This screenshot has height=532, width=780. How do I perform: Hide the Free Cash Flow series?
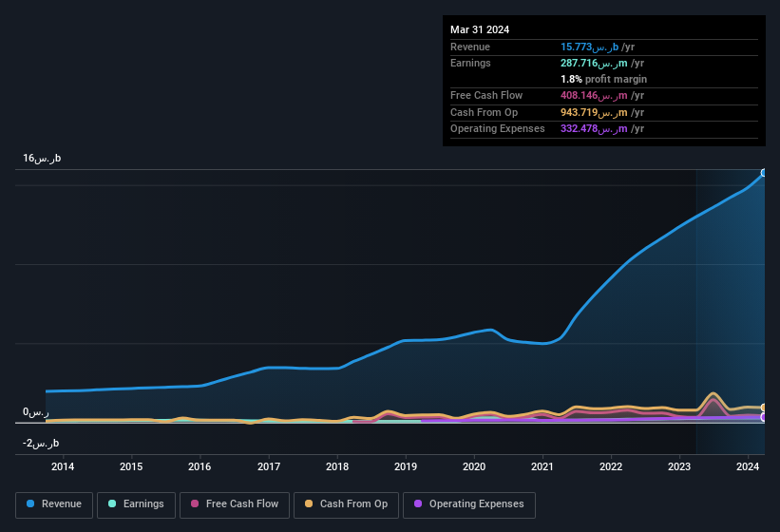[x=233, y=504]
